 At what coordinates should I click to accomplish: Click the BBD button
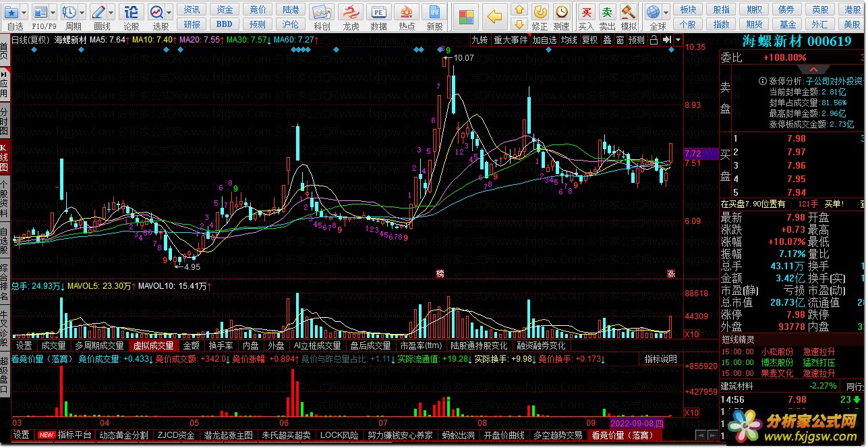(225, 24)
